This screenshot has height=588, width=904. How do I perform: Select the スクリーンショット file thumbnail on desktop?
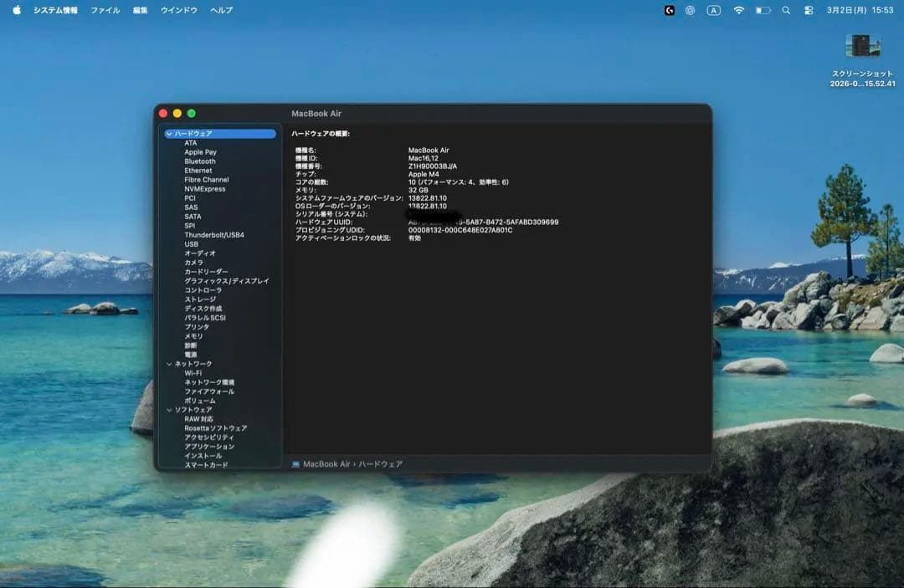[862, 45]
